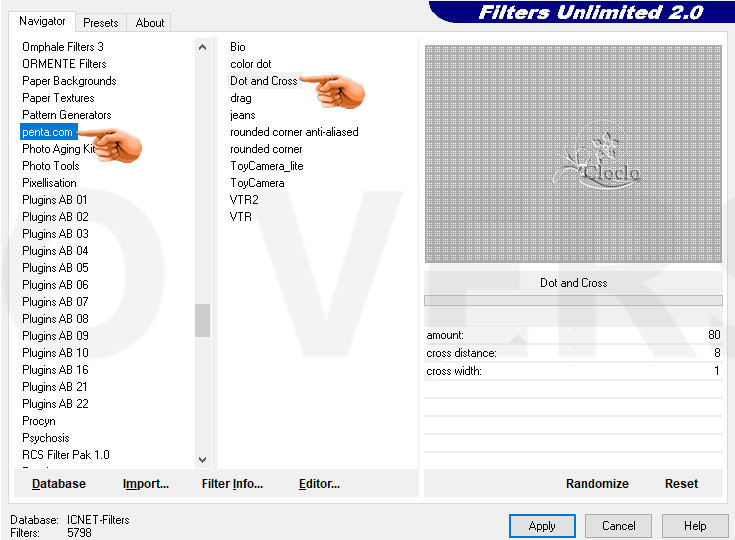Select penta.com in the category list
This screenshot has width=735, height=540.
pos(47,132)
